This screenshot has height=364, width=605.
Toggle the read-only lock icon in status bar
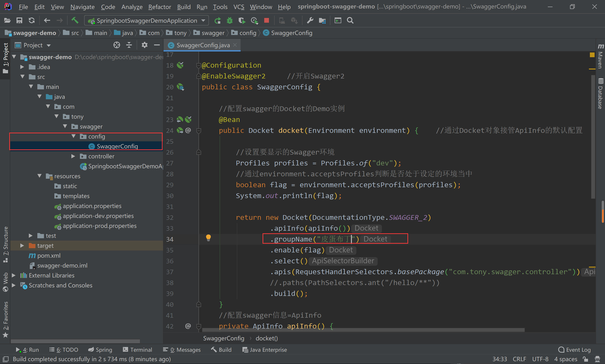(585, 359)
